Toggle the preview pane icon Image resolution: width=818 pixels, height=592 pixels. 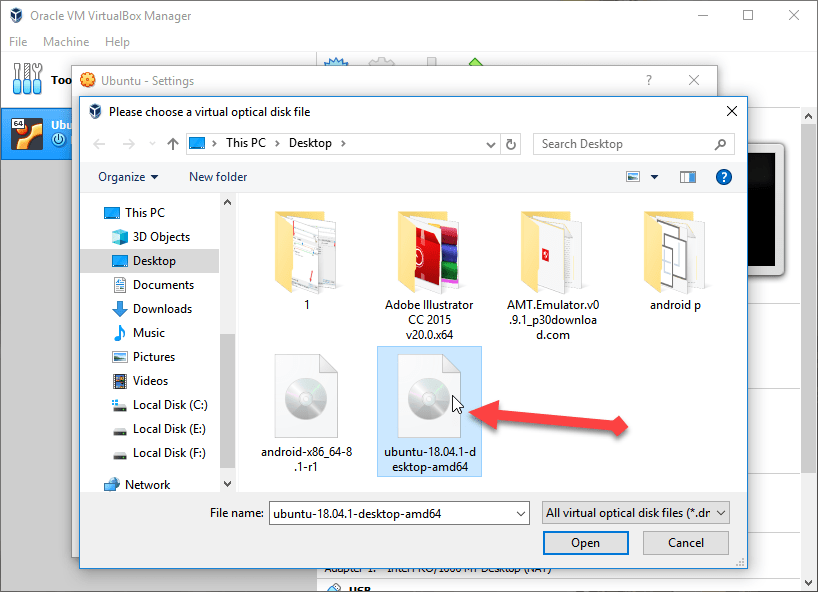tap(688, 177)
